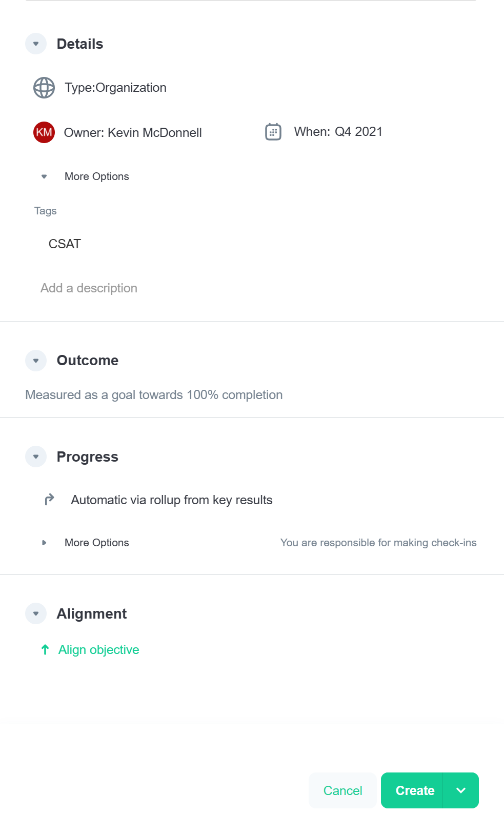504x833 pixels.
Task: Collapse the Details section
Action: click(x=36, y=44)
